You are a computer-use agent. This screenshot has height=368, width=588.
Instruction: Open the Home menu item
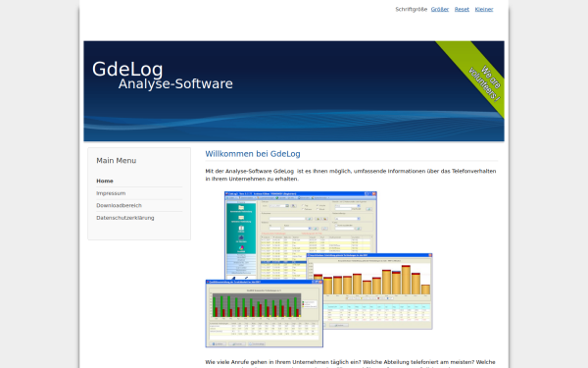pos(105,181)
